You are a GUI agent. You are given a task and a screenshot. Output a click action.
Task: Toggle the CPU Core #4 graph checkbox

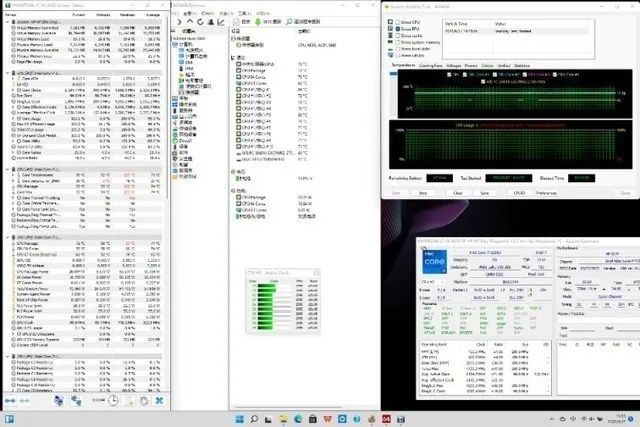pos(555,75)
